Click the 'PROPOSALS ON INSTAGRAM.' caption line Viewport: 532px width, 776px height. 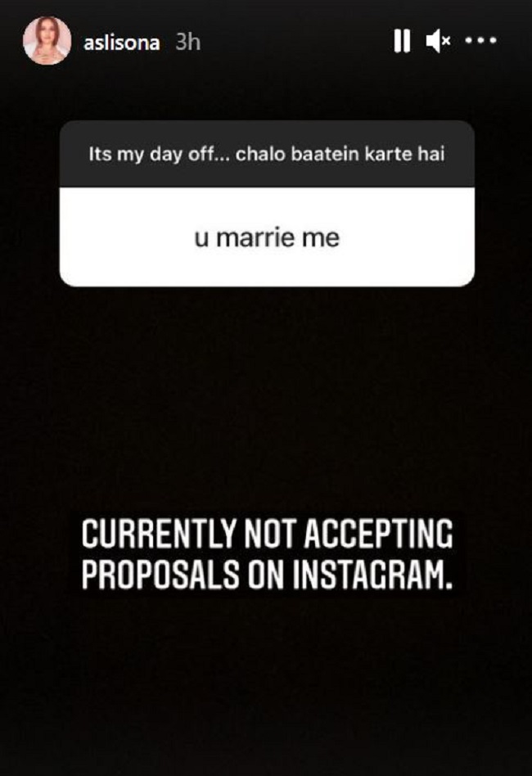(267, 575)
